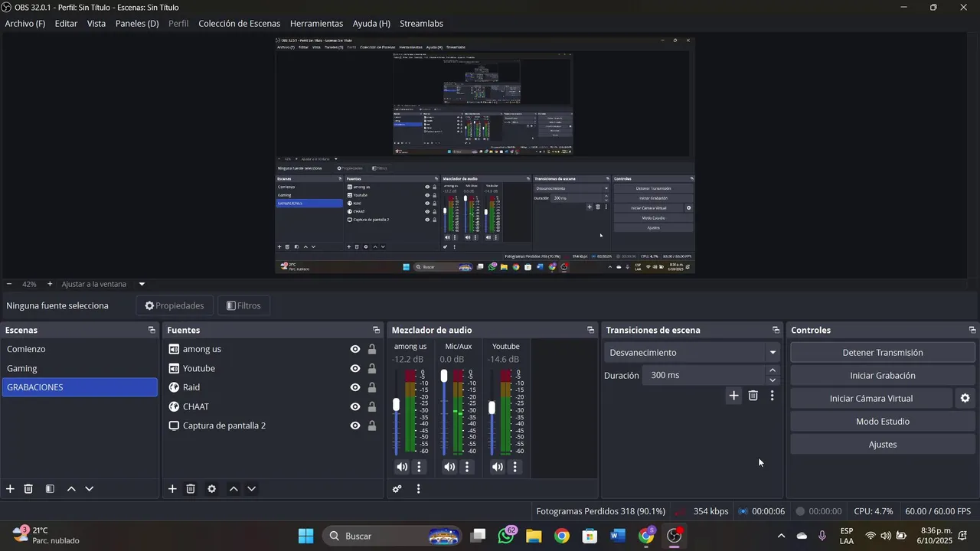
Task: Adjust Mic/Aux volume slider
Action: 444,376
